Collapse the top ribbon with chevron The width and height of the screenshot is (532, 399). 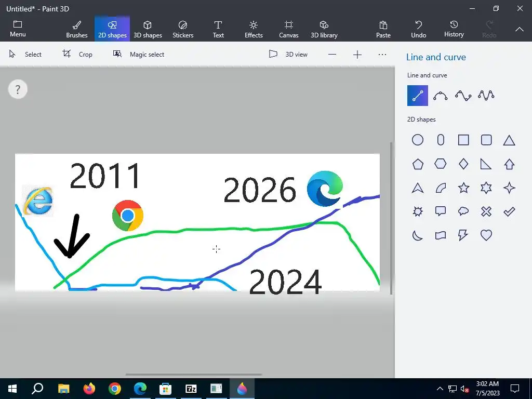tap(520, 29)
